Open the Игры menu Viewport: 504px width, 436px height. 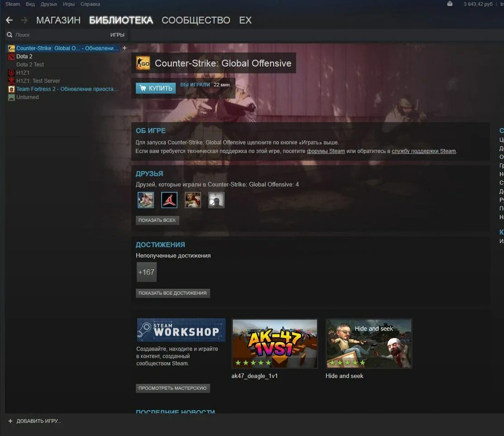point(68,4)
